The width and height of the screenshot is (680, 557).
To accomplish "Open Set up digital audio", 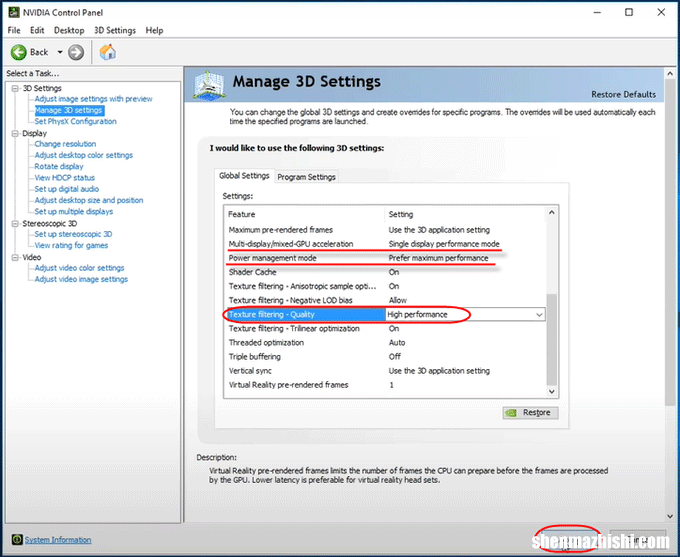I will click(x=67, y=189).
